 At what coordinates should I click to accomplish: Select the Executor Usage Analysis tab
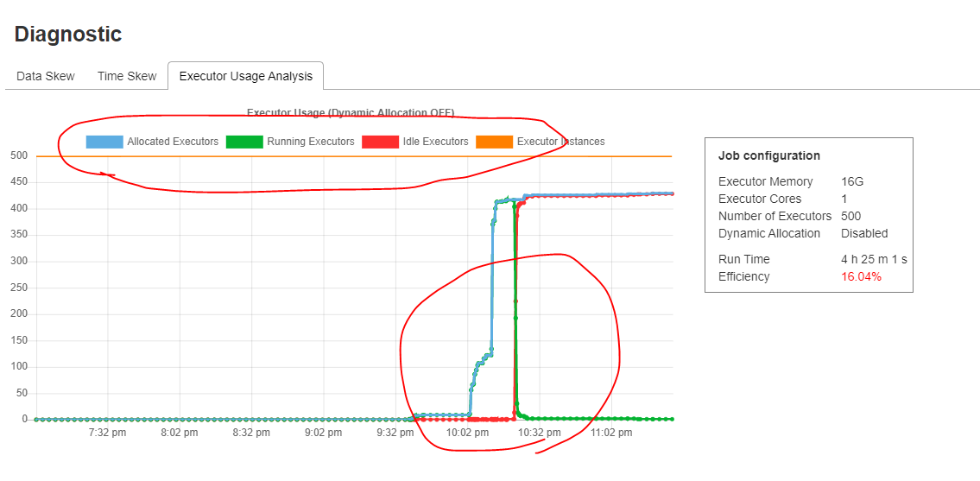(x=245, y=76)
